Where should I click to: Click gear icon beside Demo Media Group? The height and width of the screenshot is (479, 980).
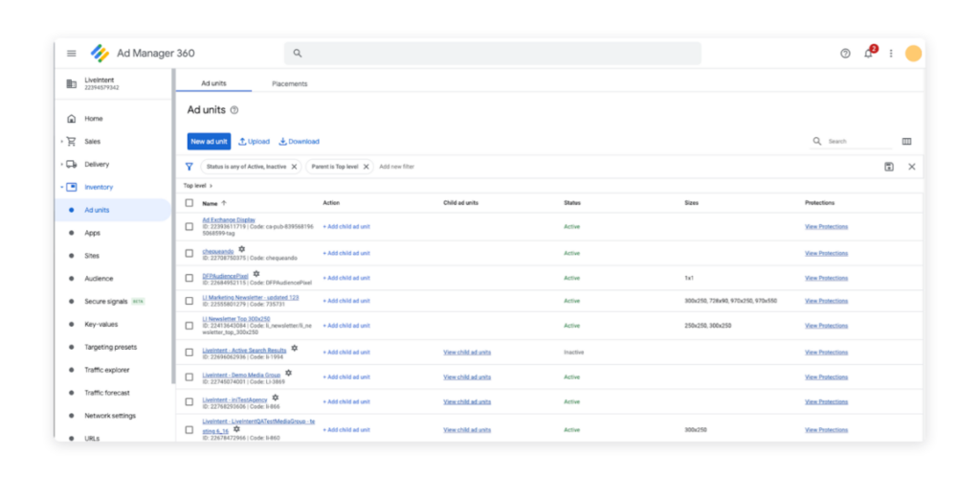click(x=288, y=374)
